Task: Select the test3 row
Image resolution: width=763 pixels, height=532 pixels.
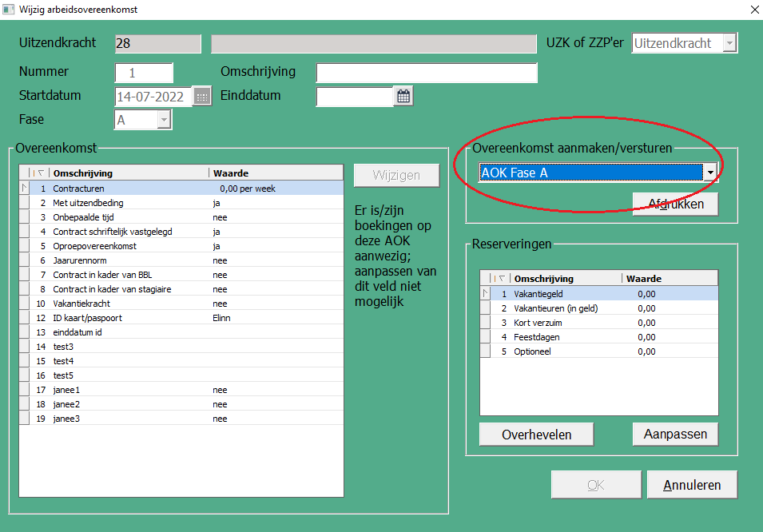Action: 181,347
